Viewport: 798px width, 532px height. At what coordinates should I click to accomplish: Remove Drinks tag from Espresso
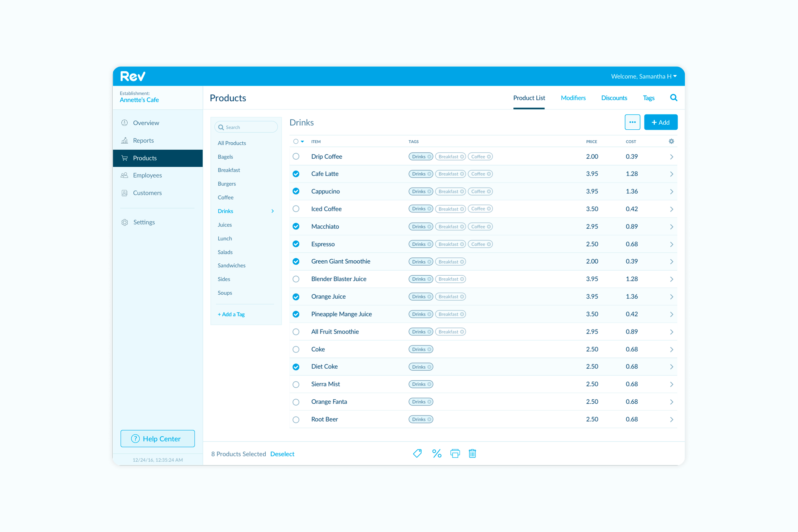coord(429,244)
